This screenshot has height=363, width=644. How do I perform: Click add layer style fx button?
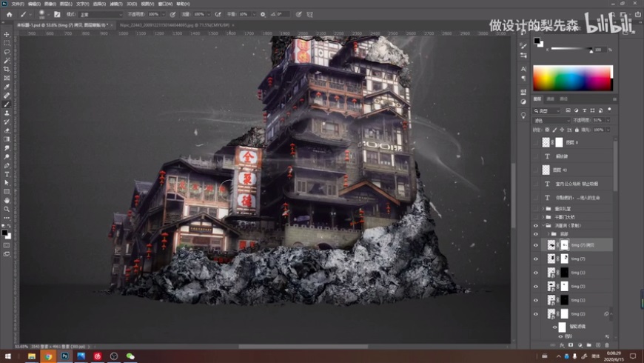click(562, 345)
